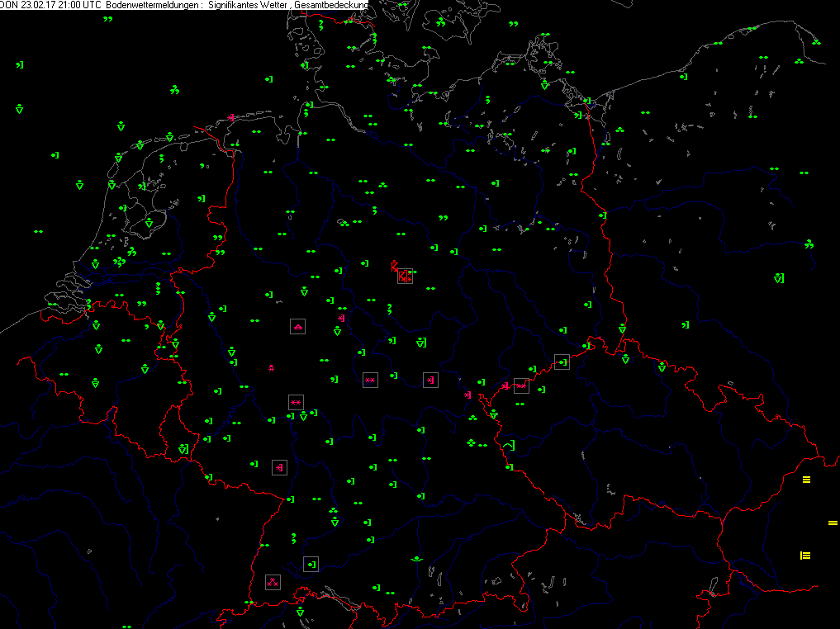Screen dimensions: 840x629
Task: Click the '23.02.17 21:00 UTC' timestamp
Action: (62, 5)
